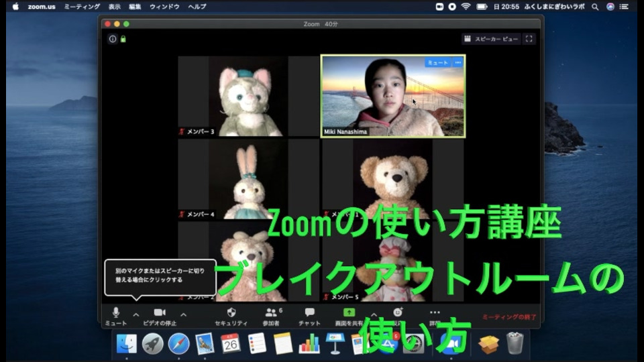Open the ミーティング menu in menu bar
The image size is (644, 362).
[x=82, y=7]
